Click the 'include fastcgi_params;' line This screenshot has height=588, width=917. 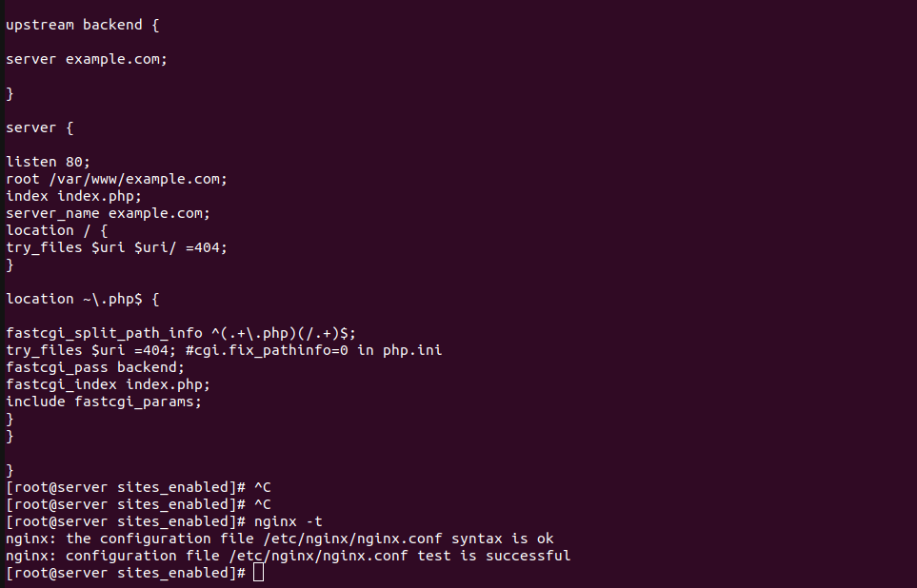point(104,402)
